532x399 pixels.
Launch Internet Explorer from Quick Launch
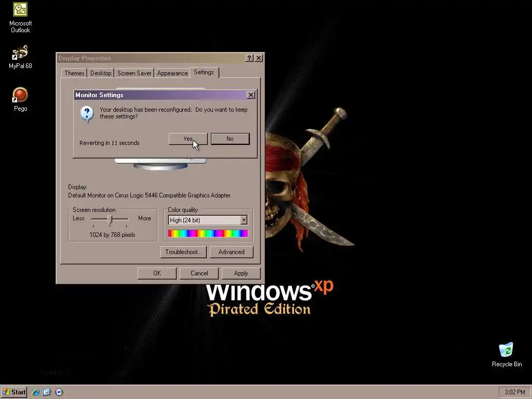[x=36, y=392]
